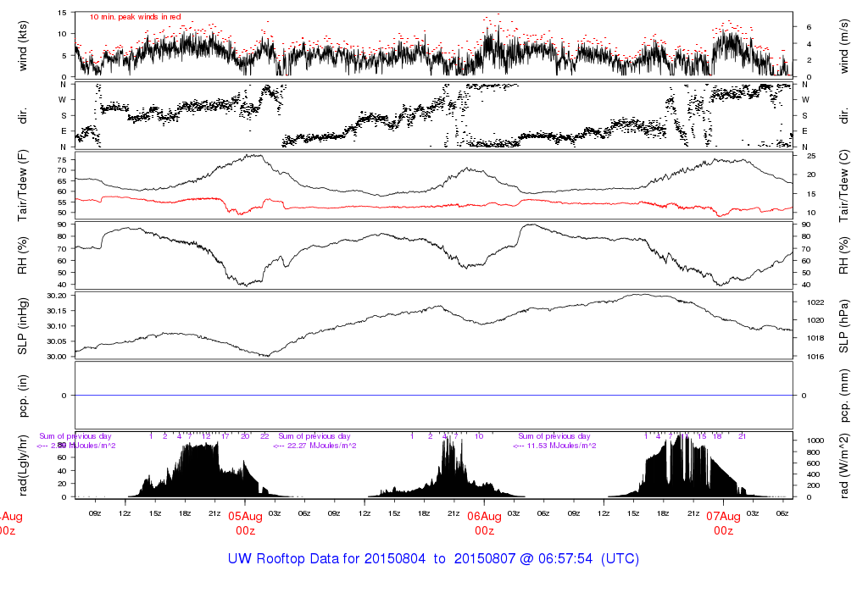Select the left 'RH (%)' axis label
868x593 pixels.
23,256
